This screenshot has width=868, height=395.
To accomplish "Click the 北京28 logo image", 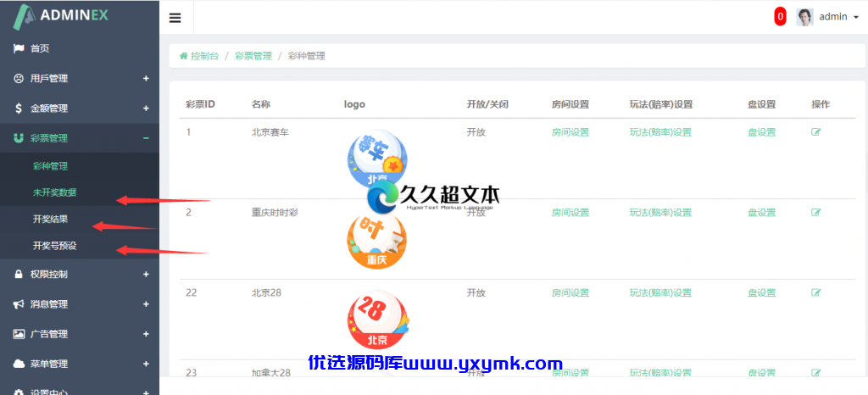I will (x=378, y=320).
